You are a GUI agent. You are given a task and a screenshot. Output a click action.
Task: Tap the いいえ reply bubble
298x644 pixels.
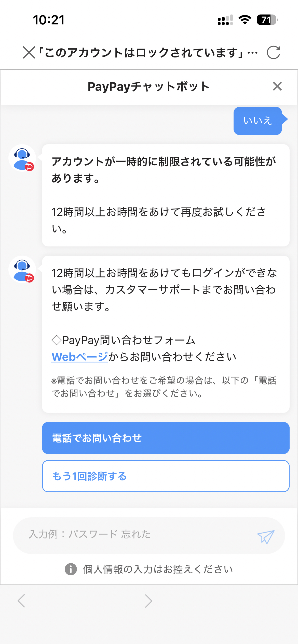click(258, 121)
